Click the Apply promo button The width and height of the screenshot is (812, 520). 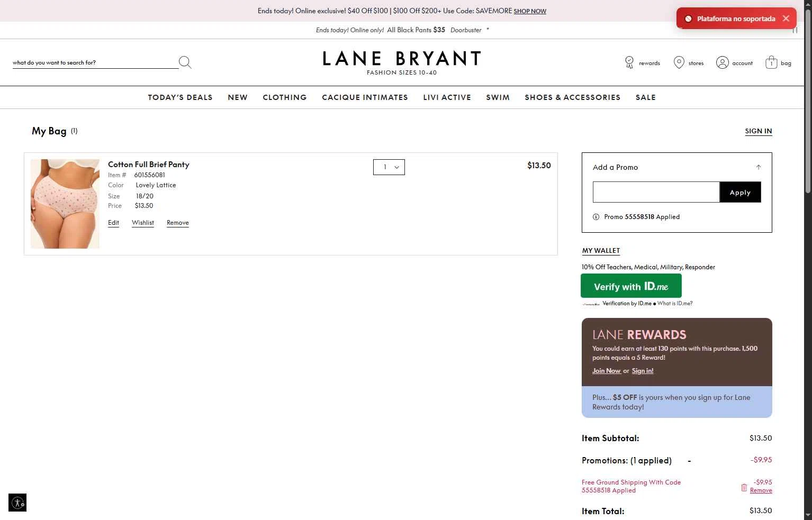coord(740,192)
